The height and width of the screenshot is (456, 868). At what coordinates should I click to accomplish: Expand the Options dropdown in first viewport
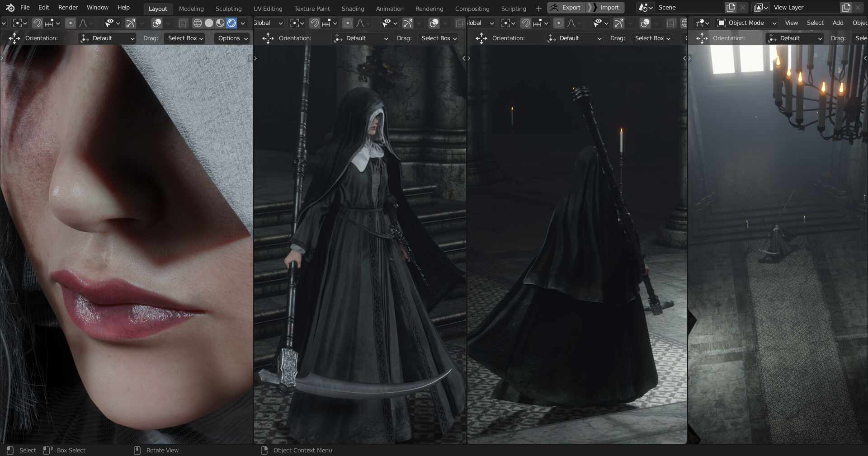pos(232,38)
